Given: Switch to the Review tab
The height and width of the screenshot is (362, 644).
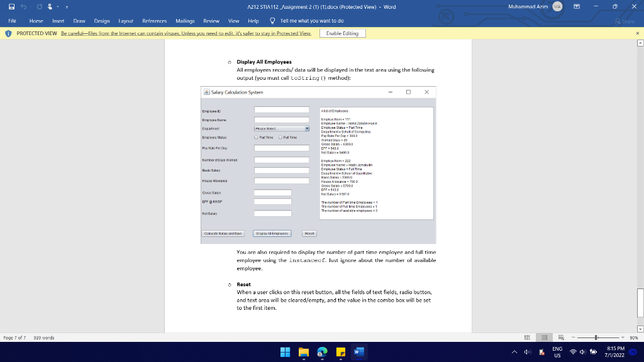Looking at the screenshot, I should click(211, 21).
